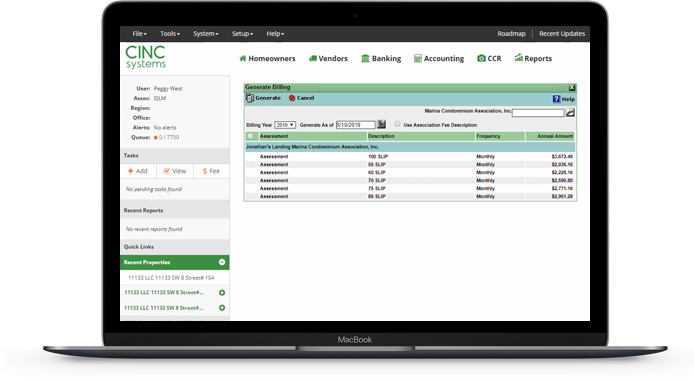Select the 75 SLIP assessment row

pyautogui.click(x=410, y=189)
